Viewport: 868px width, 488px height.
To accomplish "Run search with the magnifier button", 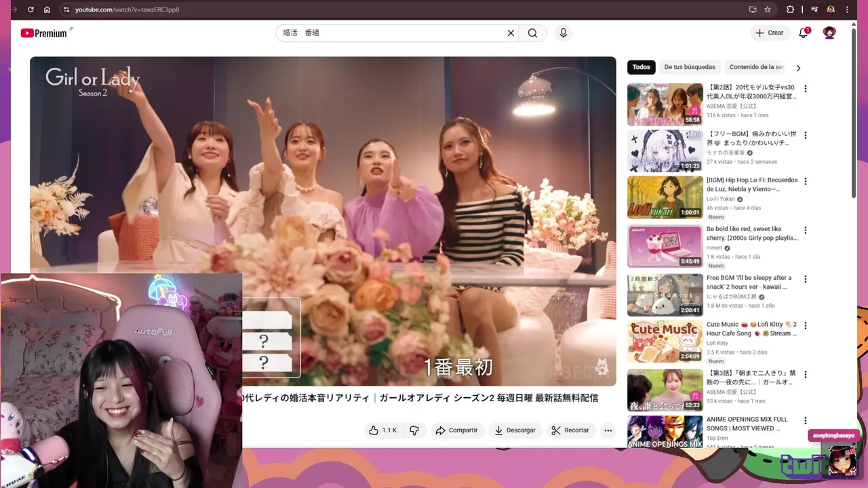I will pyautogui.click(x=532, y=33).
